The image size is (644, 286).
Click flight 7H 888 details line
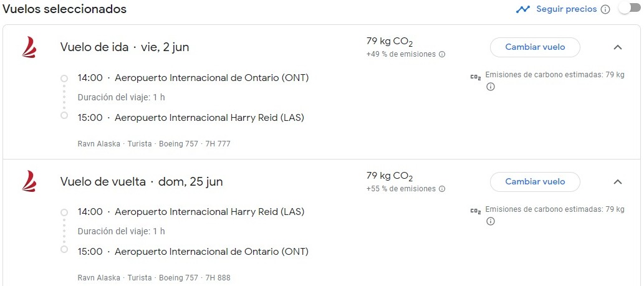[154, 278]
